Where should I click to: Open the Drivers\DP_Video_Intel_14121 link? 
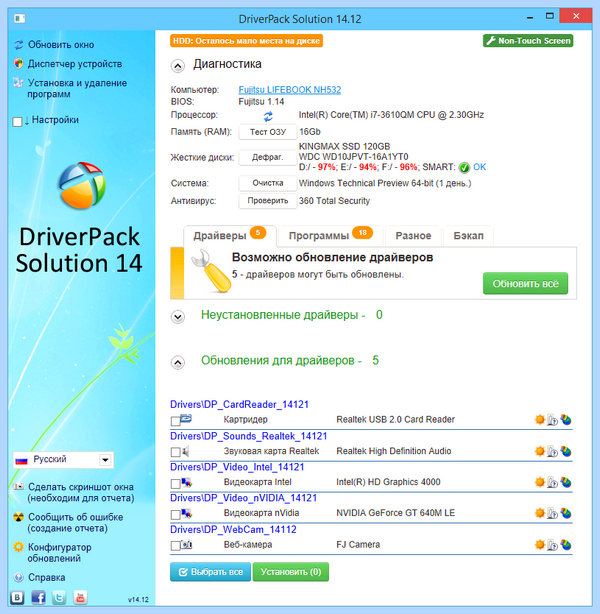point(237,467)
